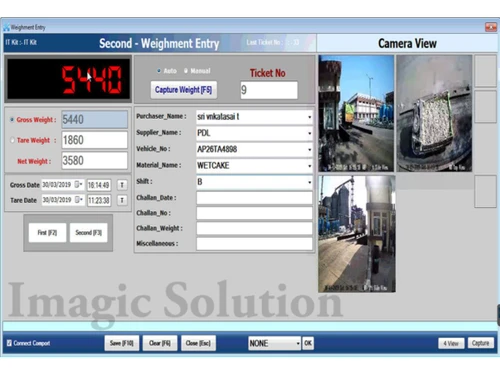Viewport: 500px width, 375px height.
Task: Click the First [F2] button
Action: tap(47, 232)
